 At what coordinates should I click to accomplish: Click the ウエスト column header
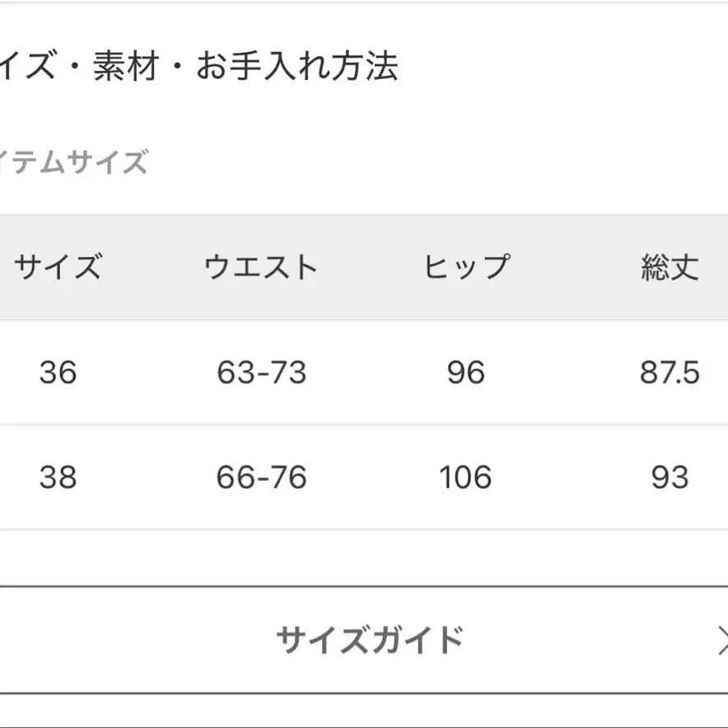click(x=262, y=265)
